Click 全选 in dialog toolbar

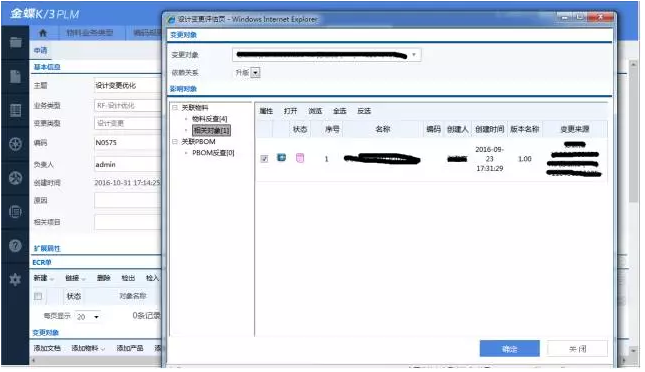340,111
